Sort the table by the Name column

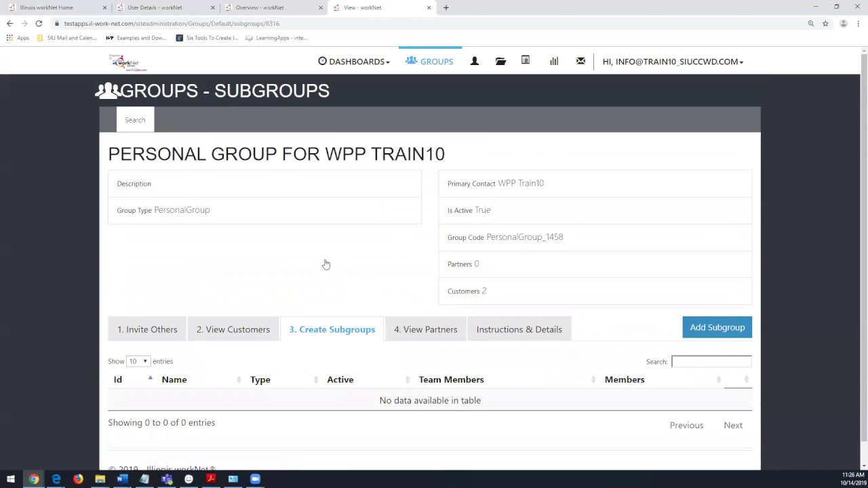tap(200, 380)
